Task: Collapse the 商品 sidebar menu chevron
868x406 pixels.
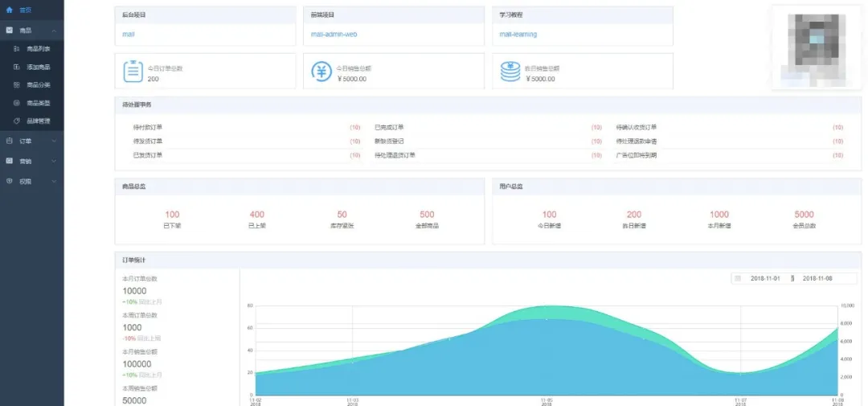Action: pyautogui.click(x=55, y=31)
